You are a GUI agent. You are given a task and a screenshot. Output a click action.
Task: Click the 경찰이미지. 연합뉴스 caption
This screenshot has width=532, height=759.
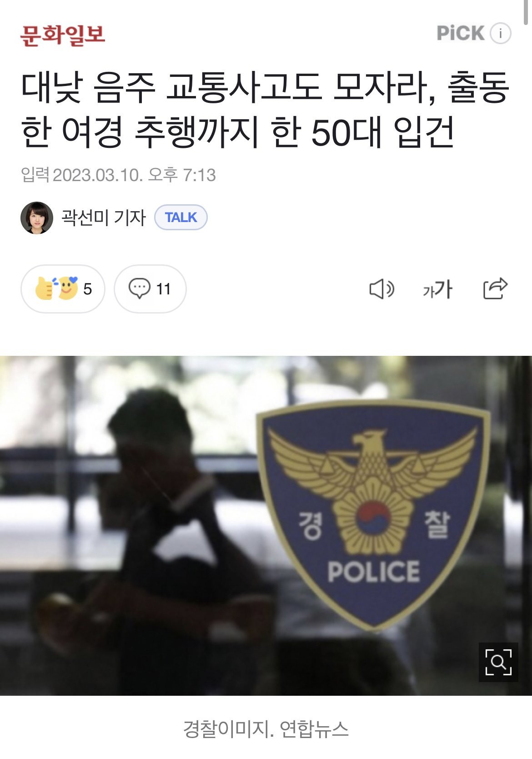pos(266,729)
